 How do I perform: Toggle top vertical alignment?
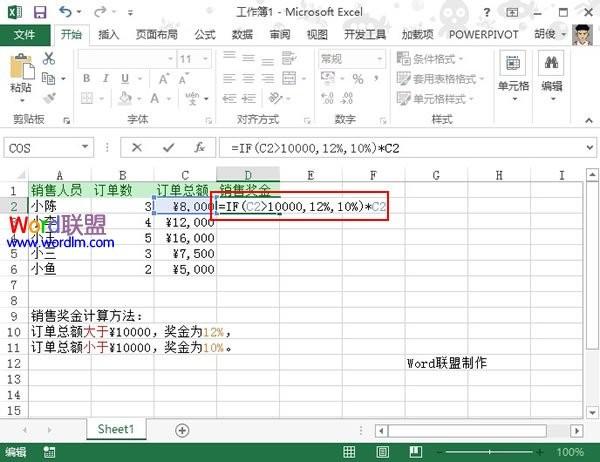(229, 57)
